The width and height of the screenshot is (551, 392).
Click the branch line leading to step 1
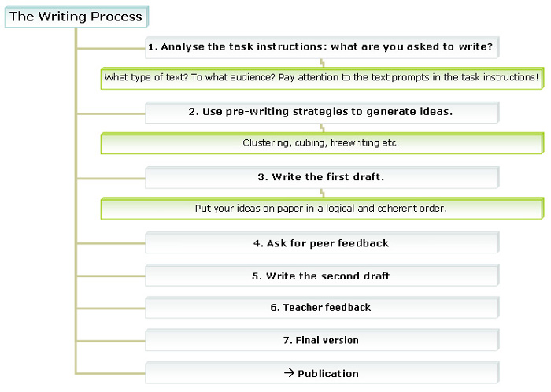coord(111,48)
